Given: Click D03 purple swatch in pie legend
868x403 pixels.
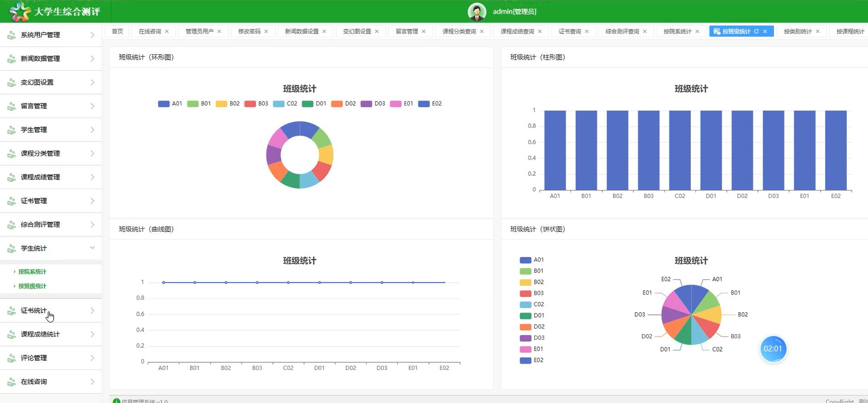Looking at the screenshot, I should pyautogui.click(x=525, y=338).
